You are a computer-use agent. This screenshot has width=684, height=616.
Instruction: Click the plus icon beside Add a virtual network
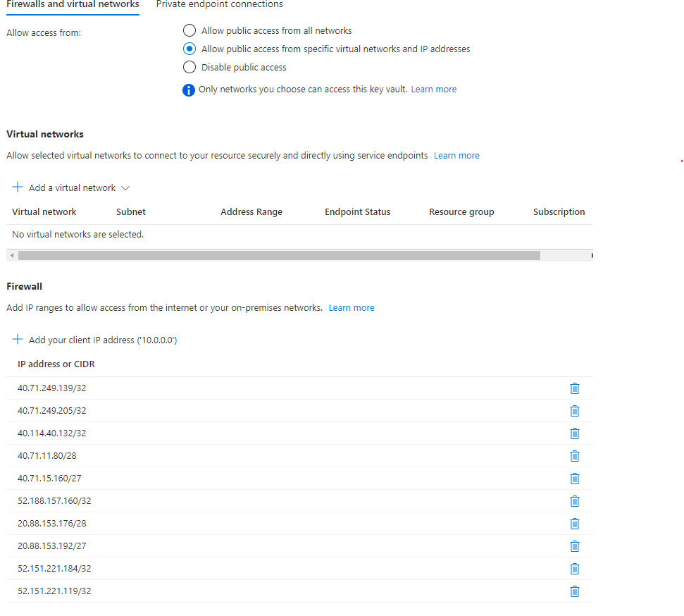click(x=17, y=187)
